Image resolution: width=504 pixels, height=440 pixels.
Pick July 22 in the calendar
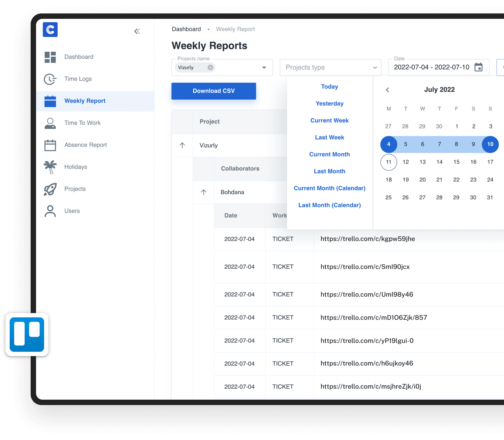tap(456, 180)
